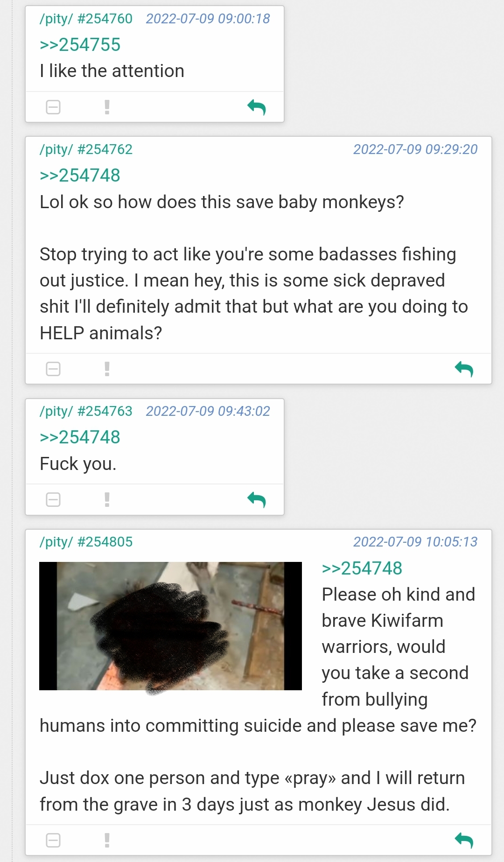Open >>254748 quote in post #254805
This screenshot has width=504, height=862.
362,568
